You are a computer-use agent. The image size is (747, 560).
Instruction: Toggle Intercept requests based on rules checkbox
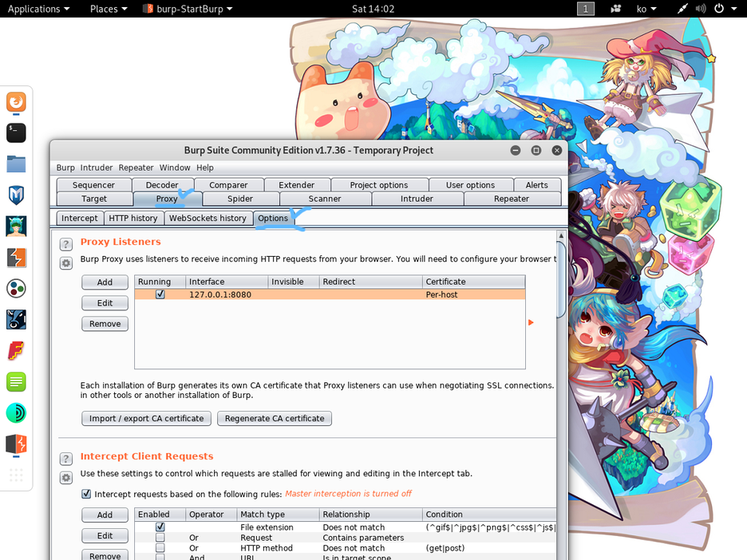coord(86,494)
